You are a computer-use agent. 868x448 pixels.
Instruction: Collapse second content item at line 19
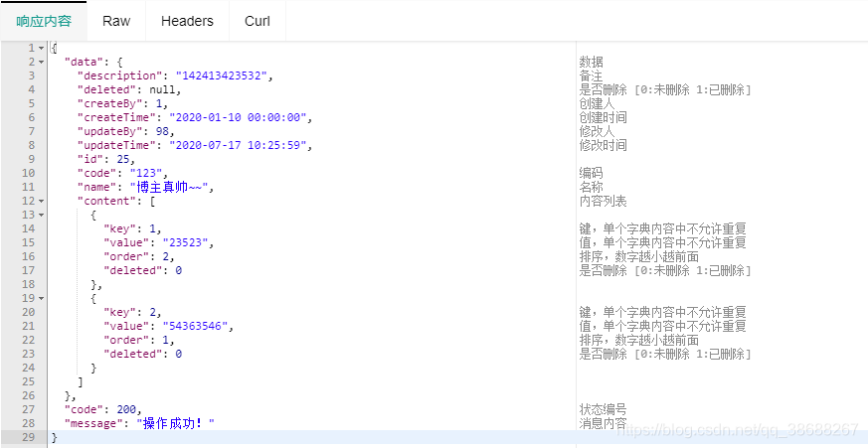(x=41, y=298)
